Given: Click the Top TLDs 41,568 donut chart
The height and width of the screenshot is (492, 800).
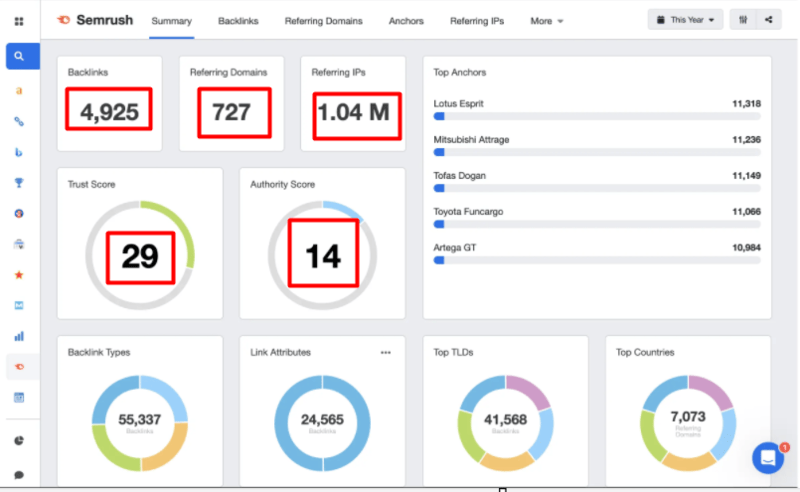Looking at the screenshot, I should [505, 423].
